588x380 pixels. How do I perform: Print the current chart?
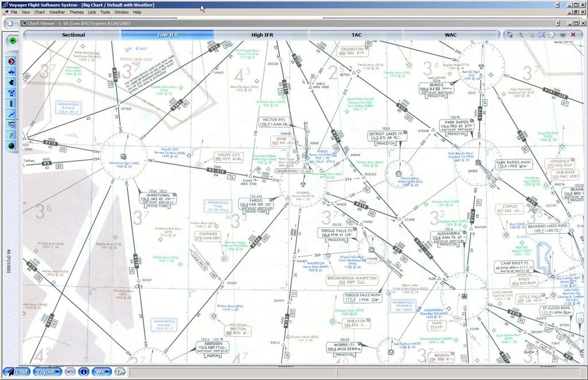563,35
